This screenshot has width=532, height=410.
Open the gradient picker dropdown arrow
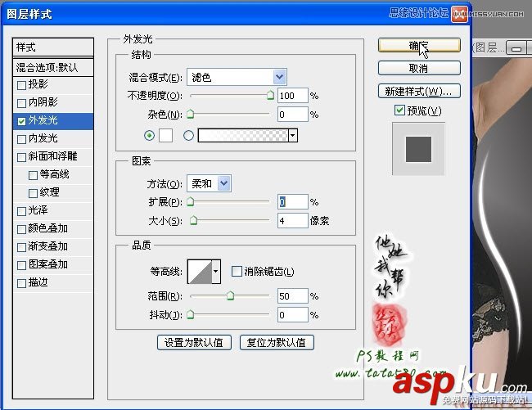point(293,136)
